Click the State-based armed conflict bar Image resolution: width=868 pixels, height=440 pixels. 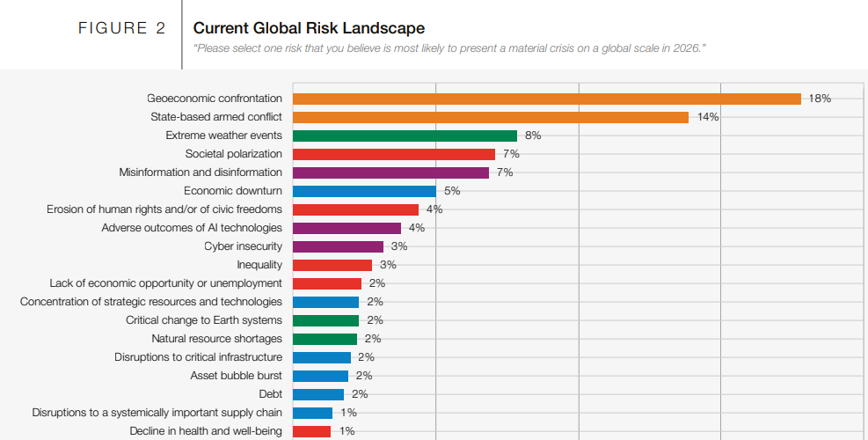pos(490,117)
